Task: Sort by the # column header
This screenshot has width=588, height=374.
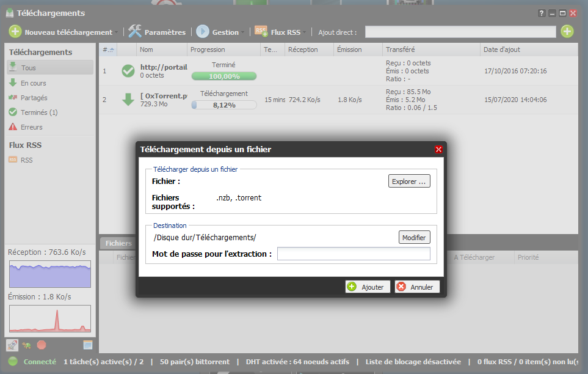Action: 108,50
